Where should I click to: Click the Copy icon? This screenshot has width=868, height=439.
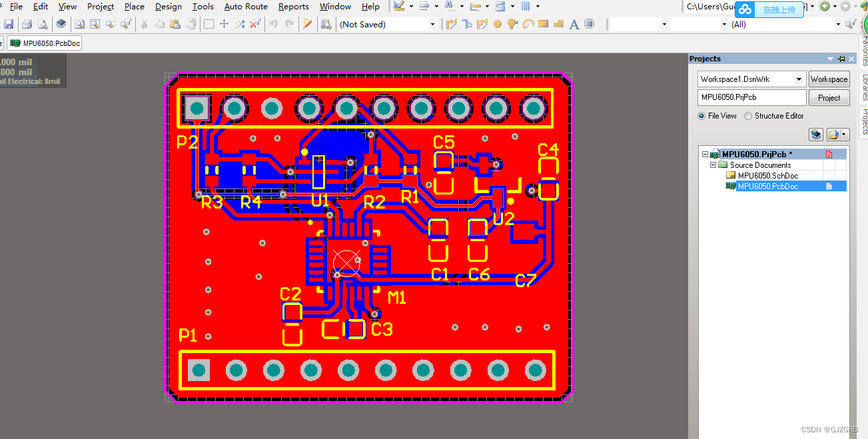[x=160, y=24]
